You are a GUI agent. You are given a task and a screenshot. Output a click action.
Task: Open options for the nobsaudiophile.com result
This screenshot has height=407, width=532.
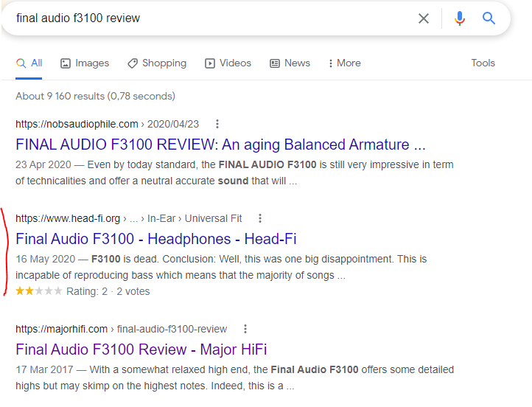coord(217,124)
